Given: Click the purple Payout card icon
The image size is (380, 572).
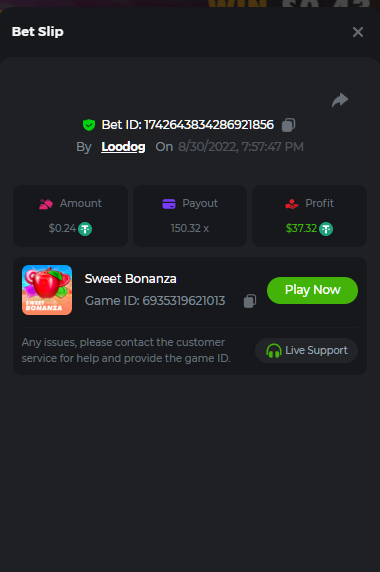Looking at the screenshot, I should (x=169, y=204).
